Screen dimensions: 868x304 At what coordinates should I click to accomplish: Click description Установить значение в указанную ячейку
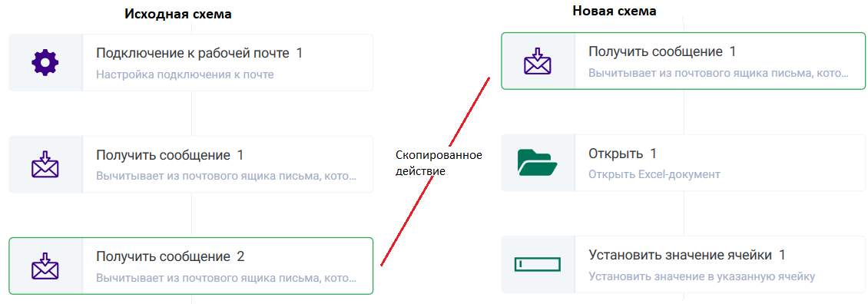(702, 276)
